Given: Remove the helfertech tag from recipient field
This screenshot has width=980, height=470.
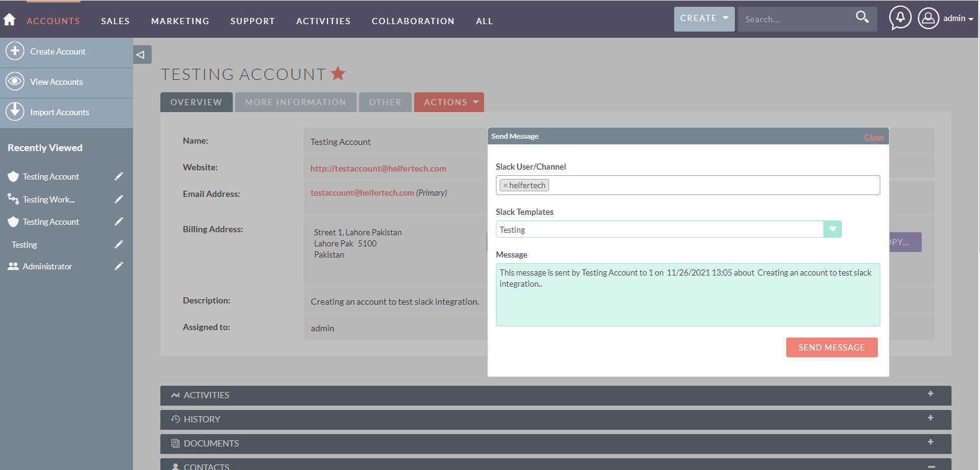Looking at the screenshot, I should [505, 185].
